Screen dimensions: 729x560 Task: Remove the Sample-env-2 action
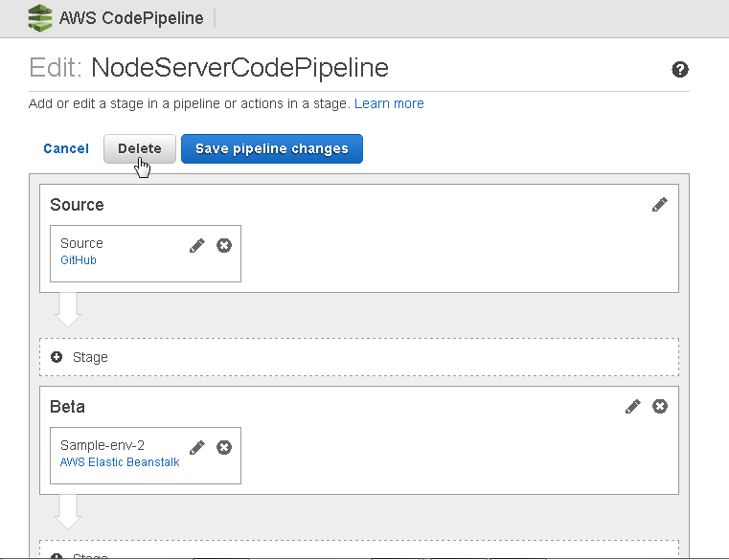[224, 448]
